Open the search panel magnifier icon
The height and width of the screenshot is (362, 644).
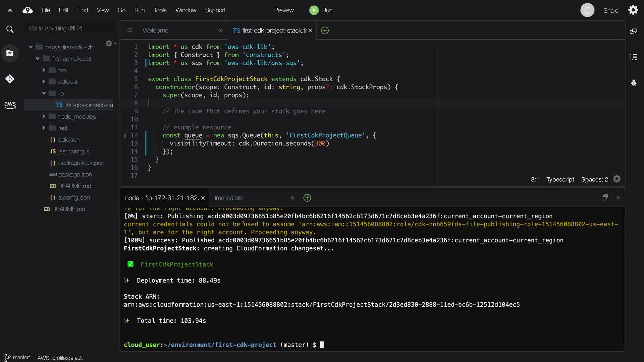pyautogui.click(x=10, y=29)
